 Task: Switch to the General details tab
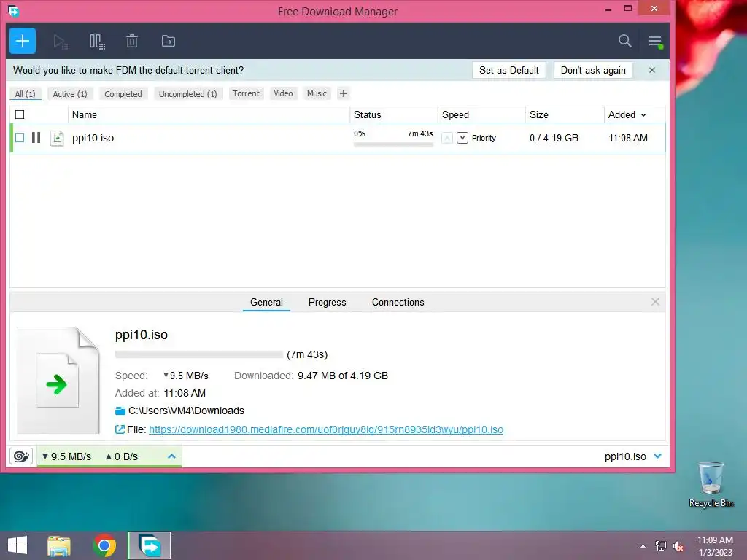(266, 302)
